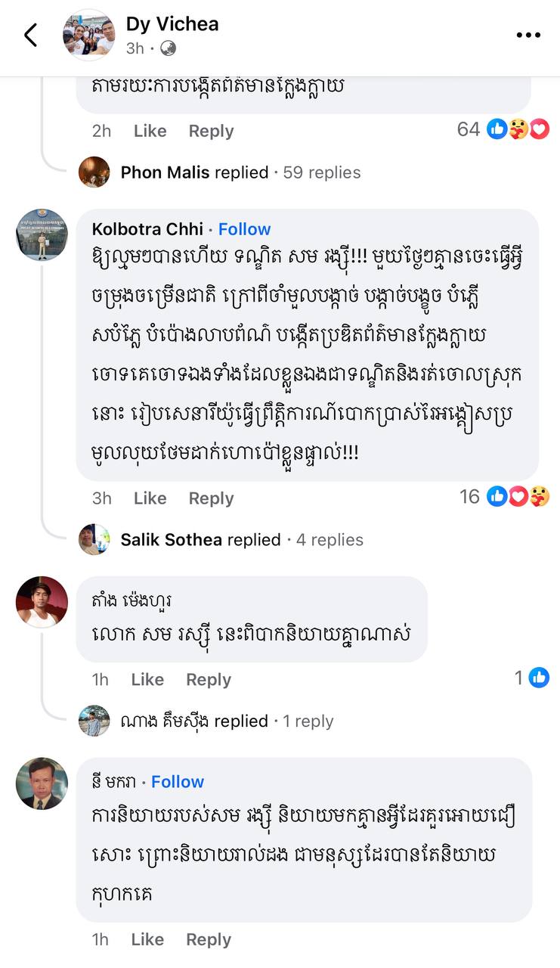The height and width of the screenshot is (968, 560).
Task: Open Dy Vichea's profile picture
Action: 88,35
